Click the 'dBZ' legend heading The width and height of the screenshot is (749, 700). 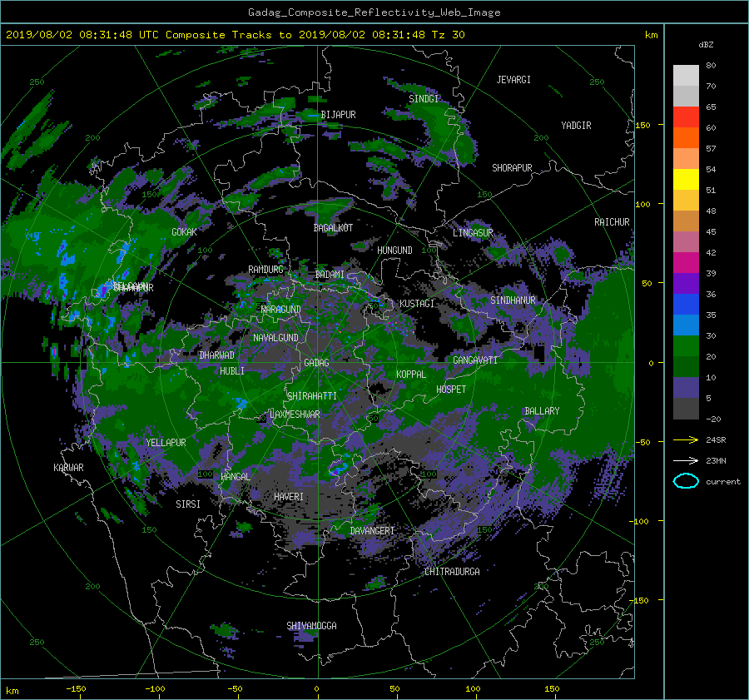coord(706,44)
